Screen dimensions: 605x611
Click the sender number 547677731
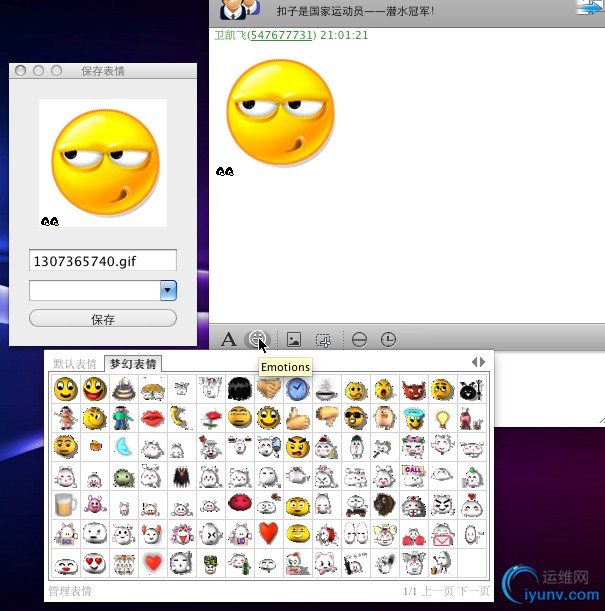tap(281, 35)
